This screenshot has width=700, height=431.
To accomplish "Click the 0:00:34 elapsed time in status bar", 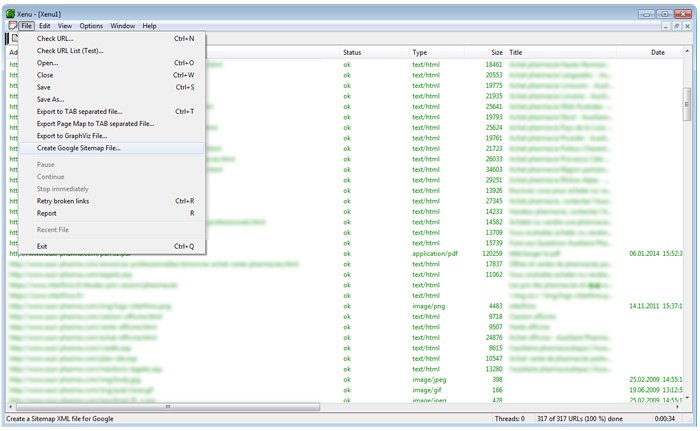I will pyautogui.click(x=665, y=419).
